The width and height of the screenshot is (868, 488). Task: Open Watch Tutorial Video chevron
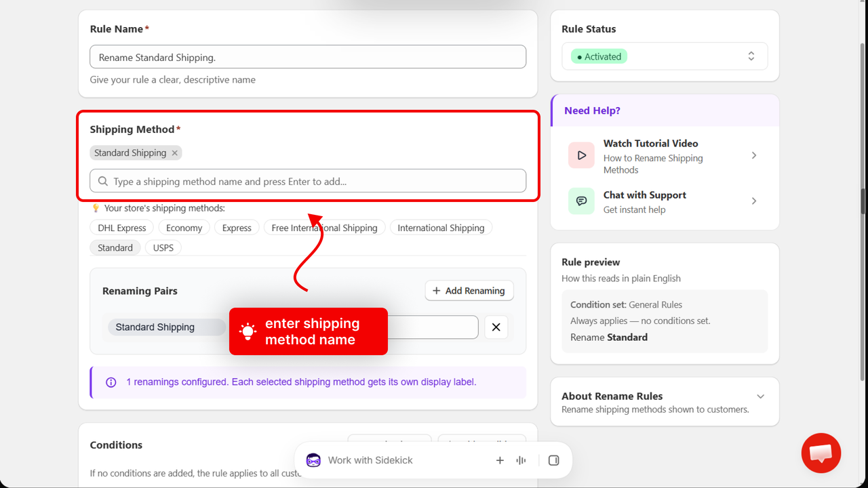tap(754, 155)
